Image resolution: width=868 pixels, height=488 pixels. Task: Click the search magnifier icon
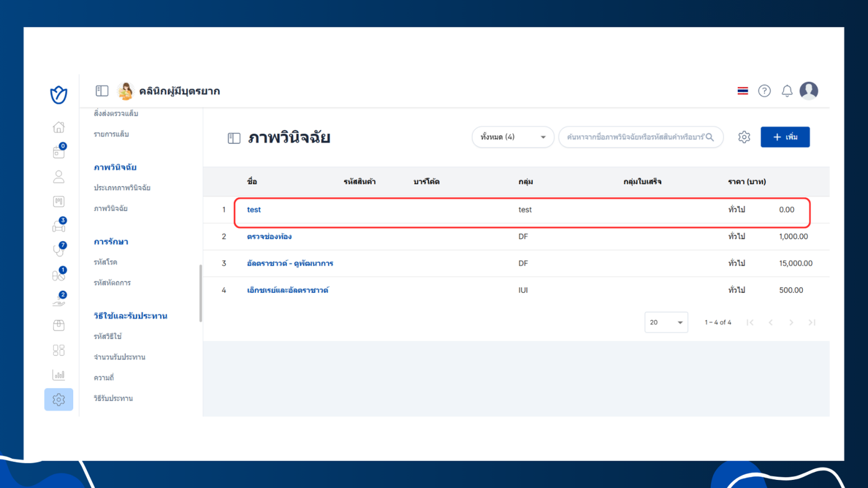point(710,137)
